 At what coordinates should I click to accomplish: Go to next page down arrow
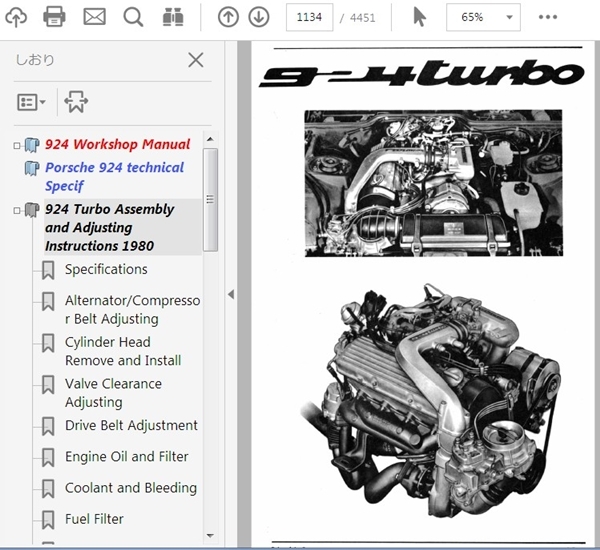[x=259, y=17]
